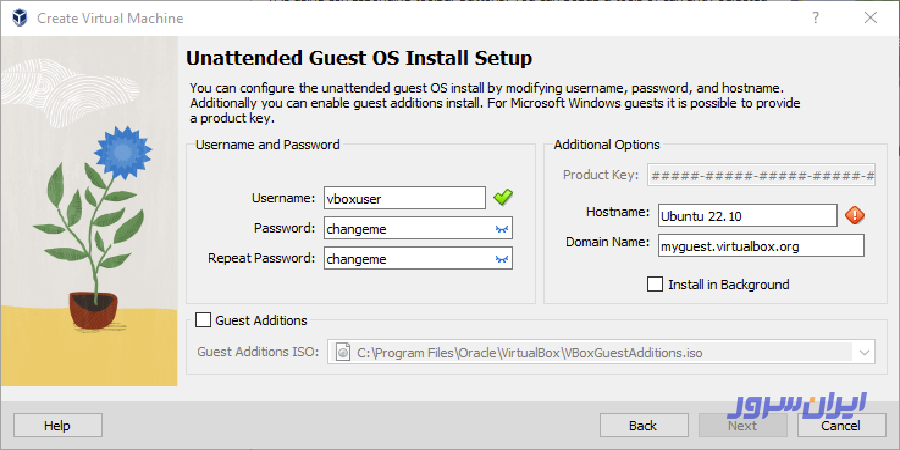Image resolution: width=900 pixels, height=450 pixels.
Task: Click the disc icon in Guest Additions ISO field
Action: coord(343,352)
